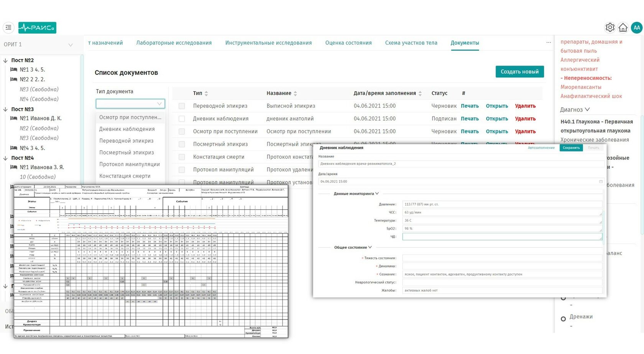Click bed icon for №1 Иванова З. Я.
Viewport: 644px width, 354px height.
14,167
